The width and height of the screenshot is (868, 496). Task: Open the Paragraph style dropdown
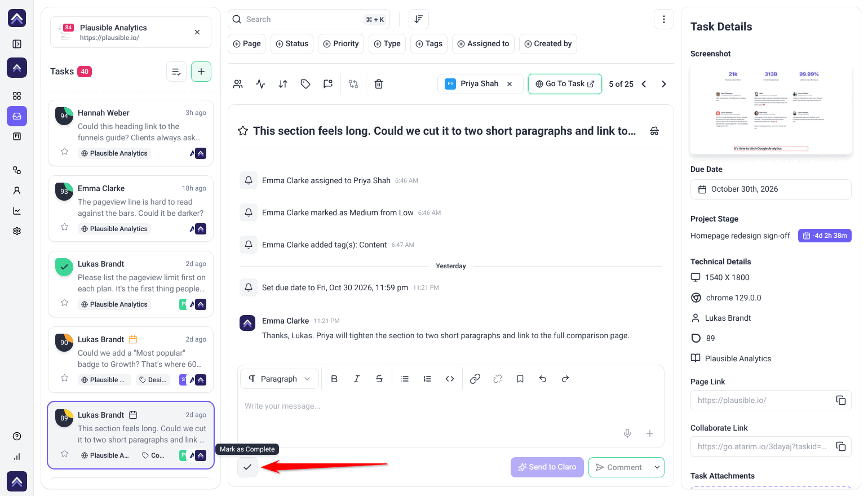(280, 379)
